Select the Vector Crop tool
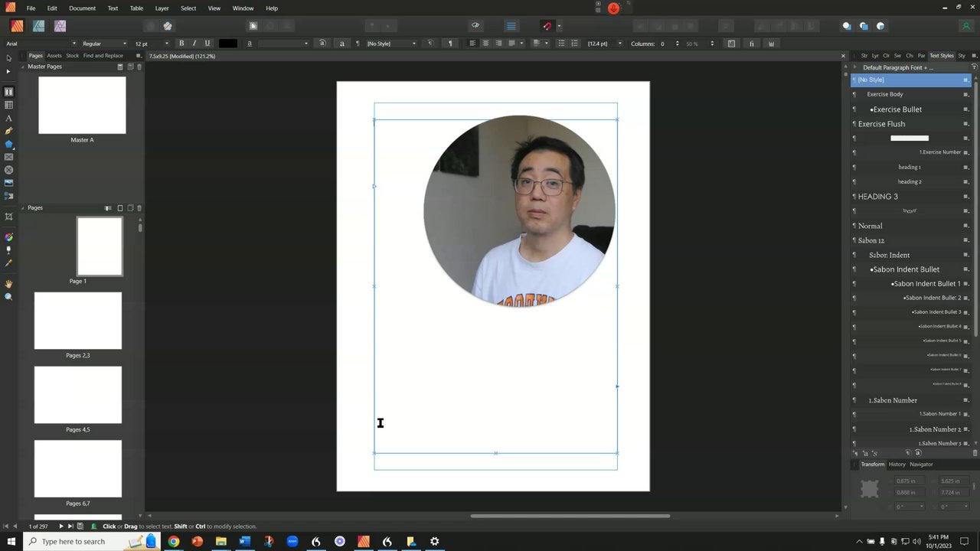Screen dimensions: 980x551 tap(8, 217)
